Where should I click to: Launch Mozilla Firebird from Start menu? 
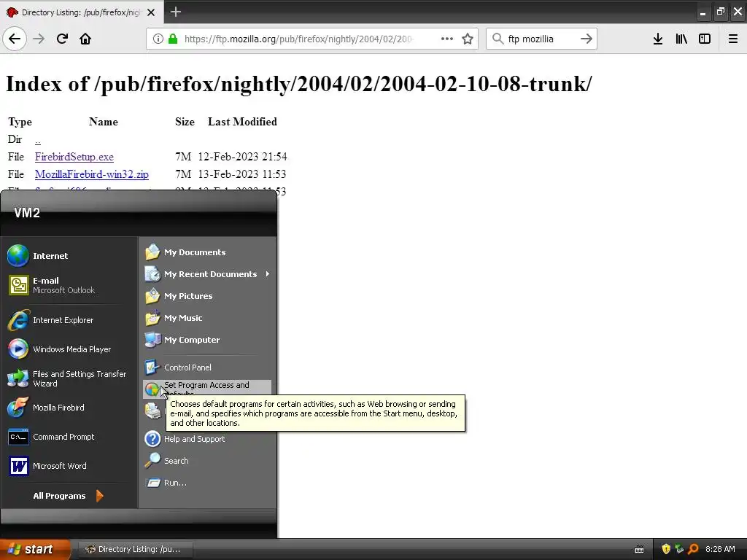click(x=69, y=408)
